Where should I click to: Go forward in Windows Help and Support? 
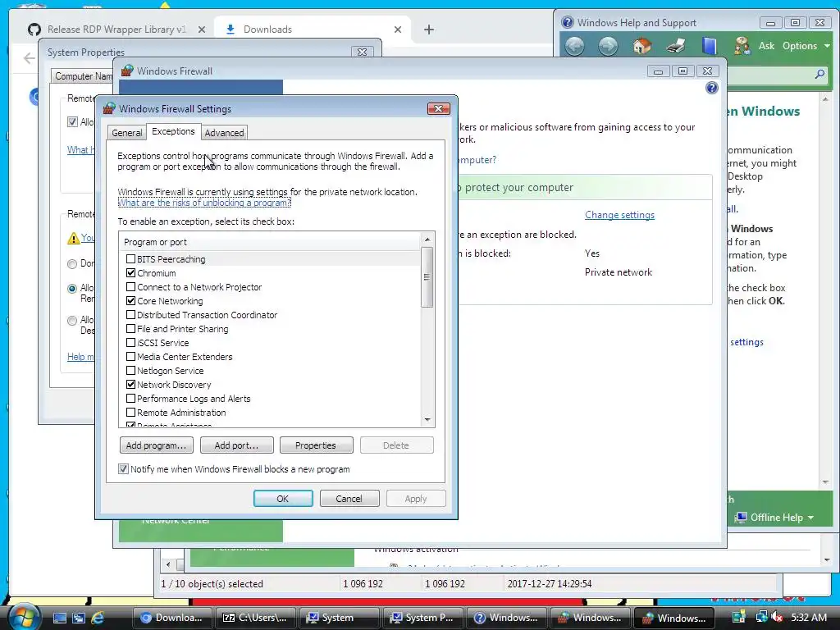608,46
